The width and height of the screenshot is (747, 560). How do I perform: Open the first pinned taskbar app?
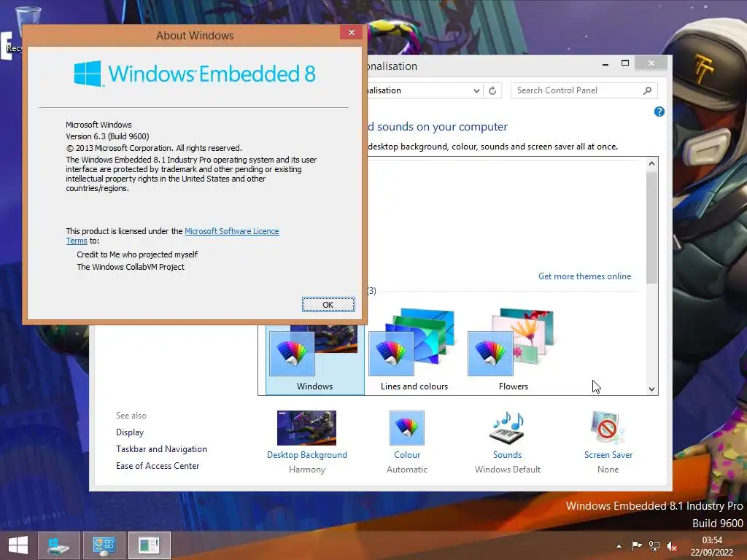[x=59, y=545]
